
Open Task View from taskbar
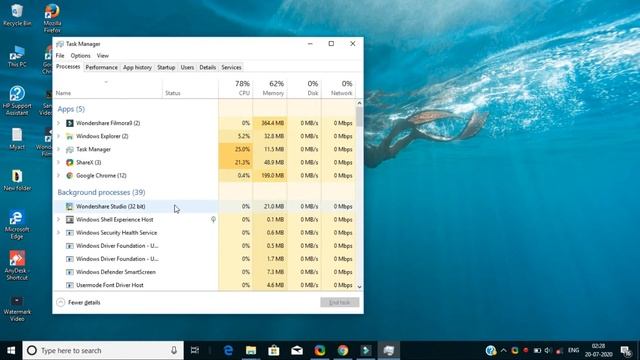[195, 350]
